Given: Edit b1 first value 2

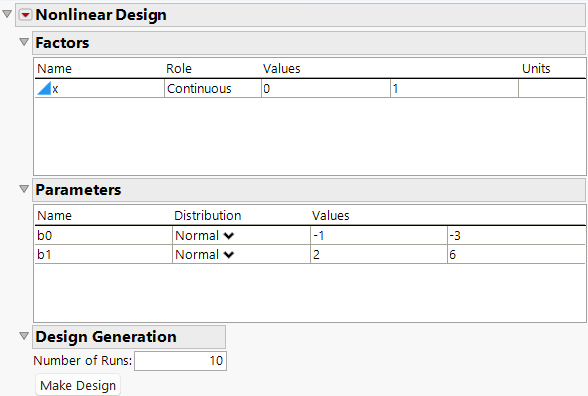Looking at the screenshot, I should [x=379, y=255].
